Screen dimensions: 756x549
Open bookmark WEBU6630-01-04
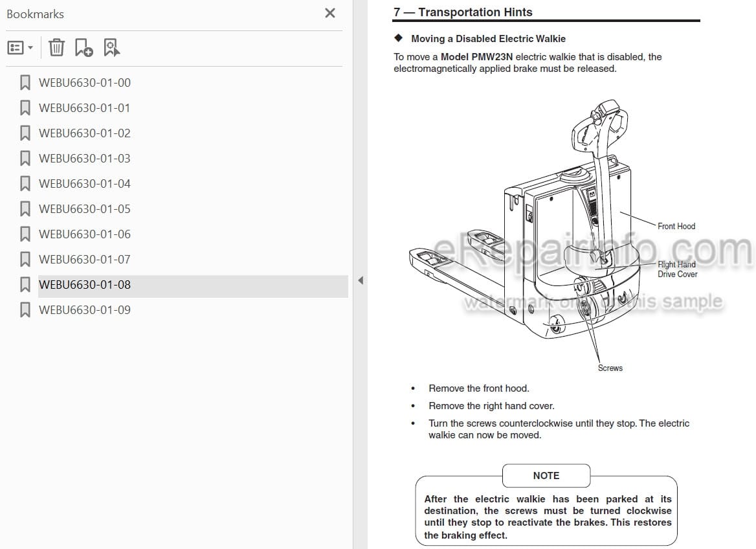[84, 184]
